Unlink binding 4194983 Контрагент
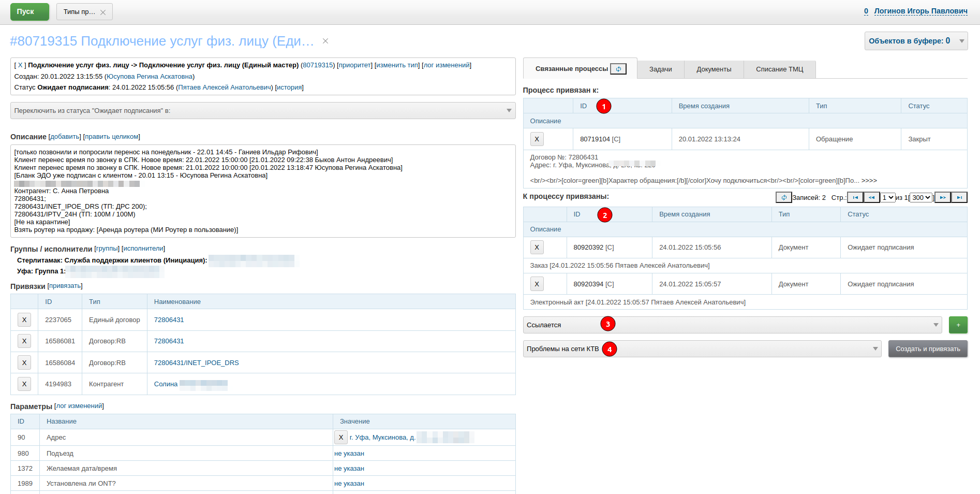Image resolution: width=980 pixels, height=494 pixels. (24, 384)
